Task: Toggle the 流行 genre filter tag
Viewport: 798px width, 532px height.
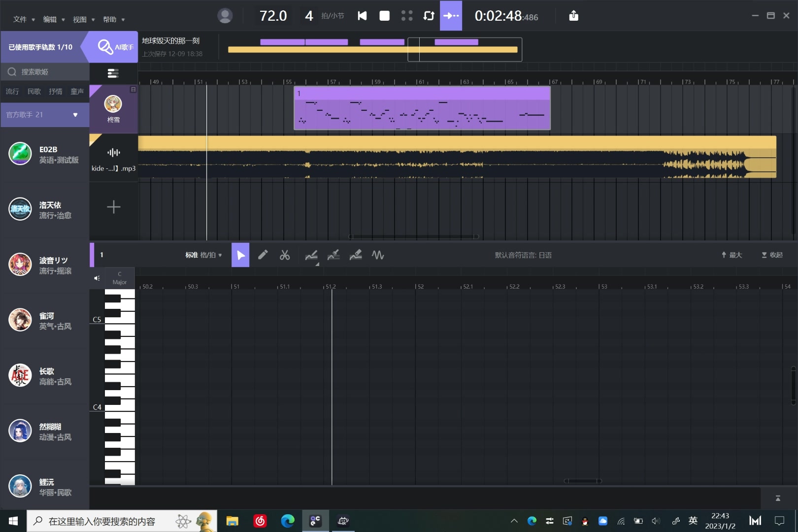Action: point(11,92)
